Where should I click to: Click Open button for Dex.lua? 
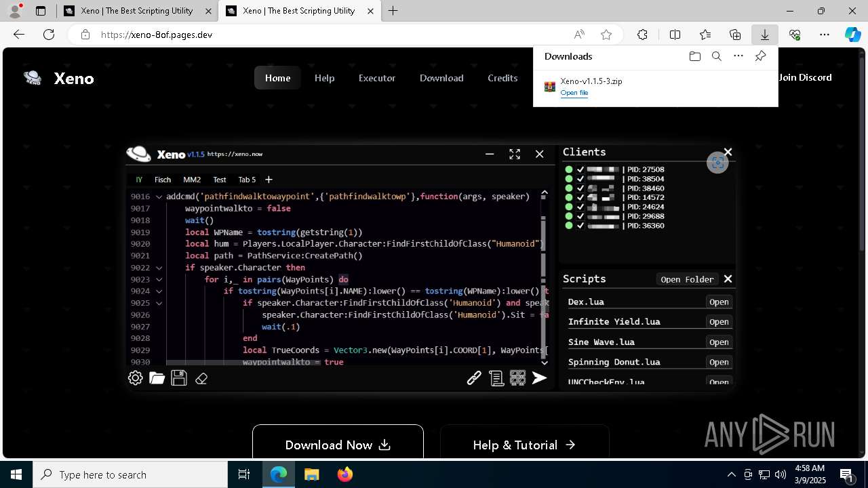[x=719, y=302]
